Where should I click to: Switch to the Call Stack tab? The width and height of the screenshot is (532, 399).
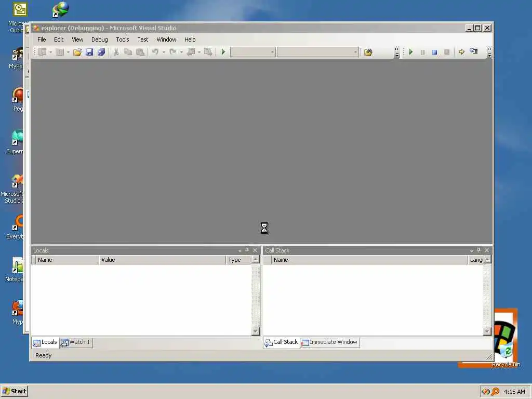pyautogui.click(x=281, y=342)
